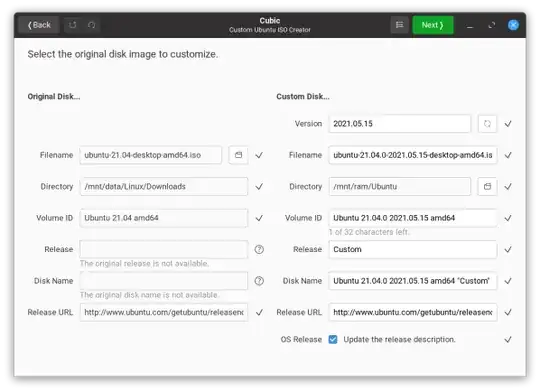
Task: Click checkmark beside custom Release URL
Action: click(508, 312)
